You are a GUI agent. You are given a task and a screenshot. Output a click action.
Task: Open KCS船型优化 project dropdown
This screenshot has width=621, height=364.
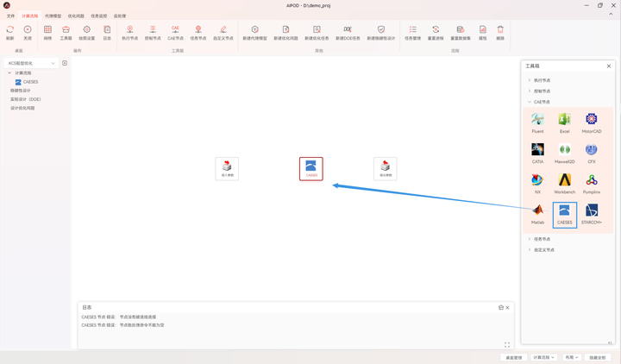point(31,63)
